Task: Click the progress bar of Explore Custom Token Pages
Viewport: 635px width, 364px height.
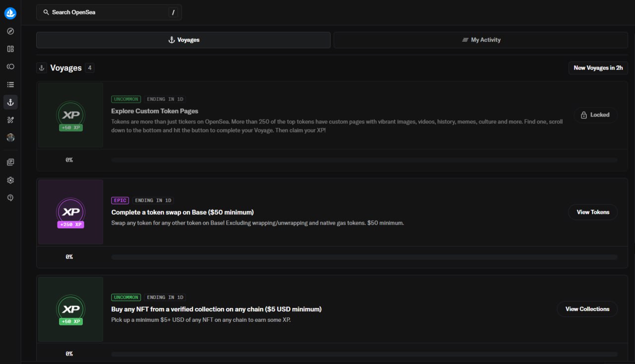Action: [365, 160]
